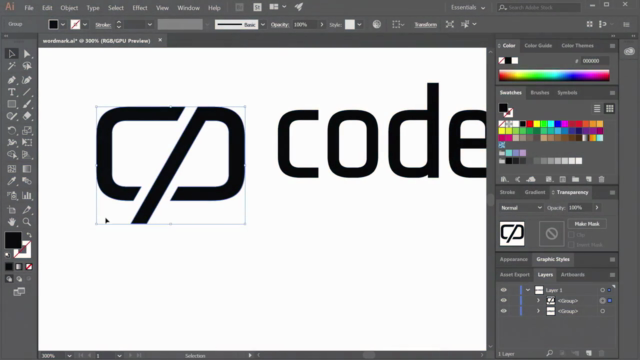Pick the Line Segment tool
The image size is (640, 360).
point(27,92)
